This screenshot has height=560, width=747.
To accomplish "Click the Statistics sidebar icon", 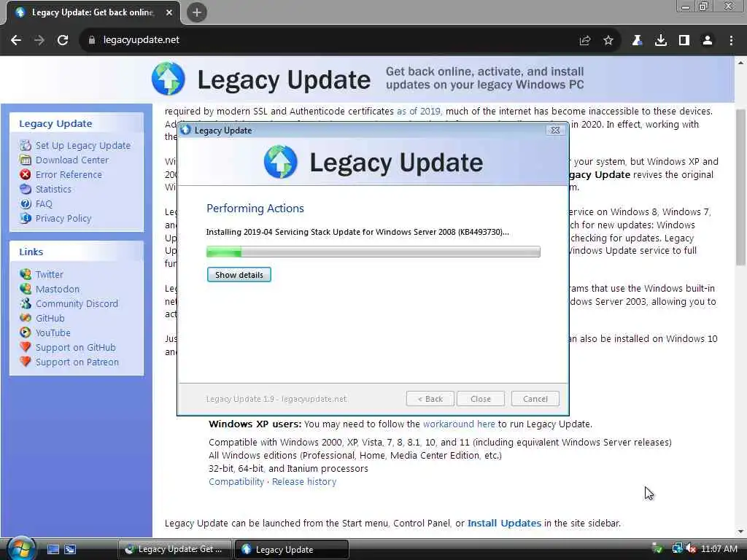I will (26, 189).
